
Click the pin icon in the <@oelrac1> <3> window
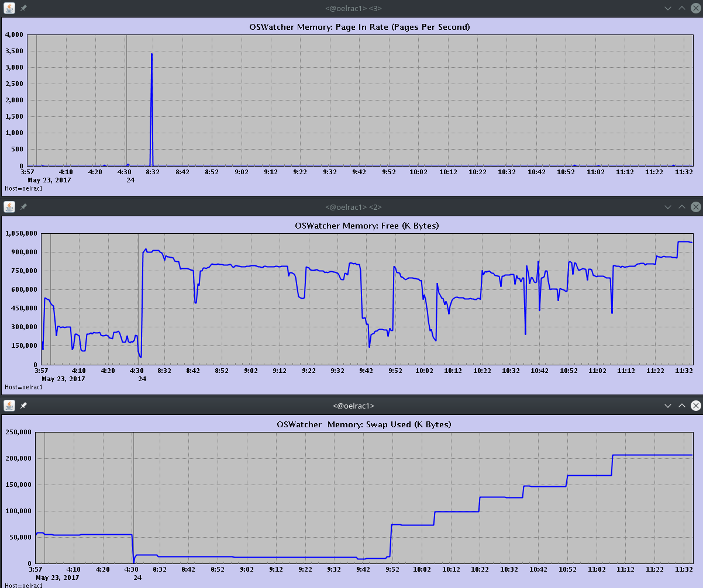[23, 8]
